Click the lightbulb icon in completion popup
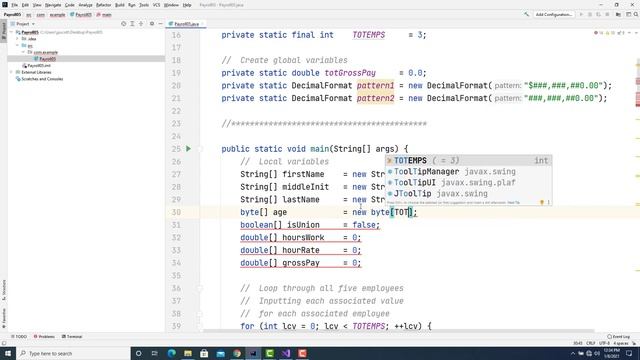640x360 pixels. click(542, 202)
